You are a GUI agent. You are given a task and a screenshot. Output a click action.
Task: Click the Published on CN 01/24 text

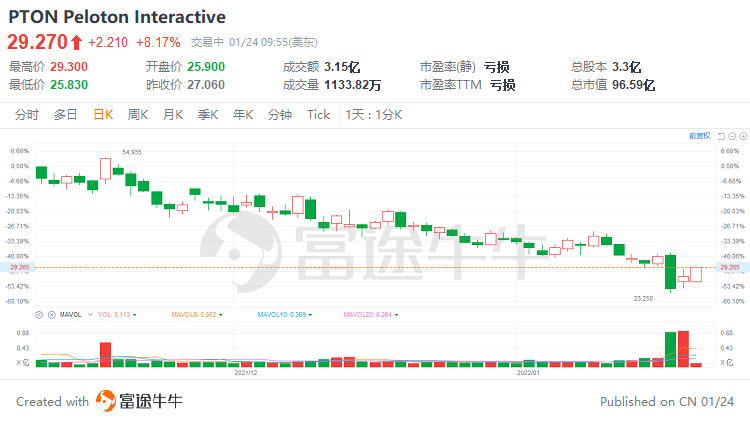click(667, 401)
